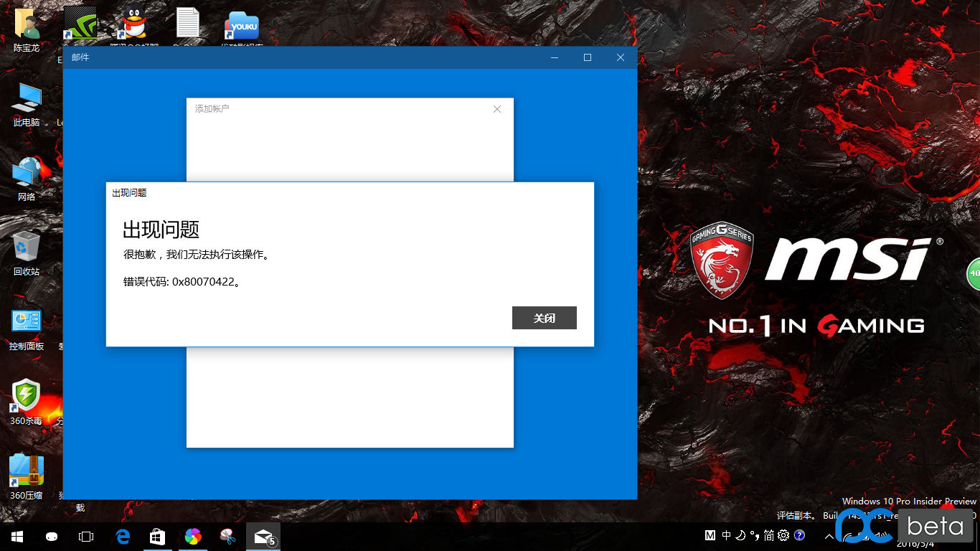Viewport: 980px width, 551px height.
Task: Open the Windows Store taskbar icon
Action: click(x=157, y=536)
